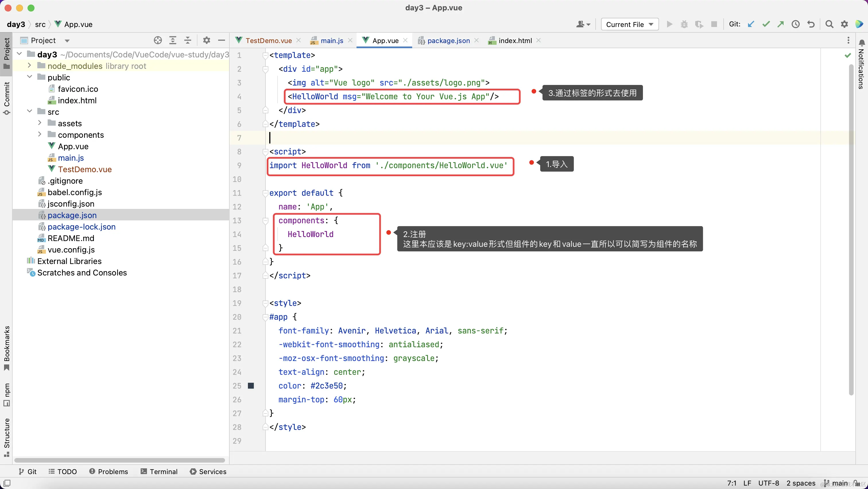
Task: Toggle the Bookmarks tool window sidebar button
Action: 6,348
